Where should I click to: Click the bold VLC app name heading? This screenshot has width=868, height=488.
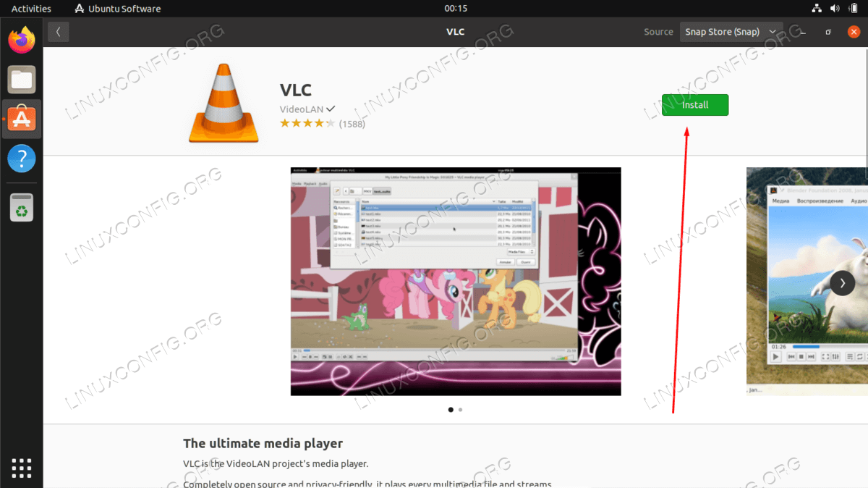click(296, 90)
